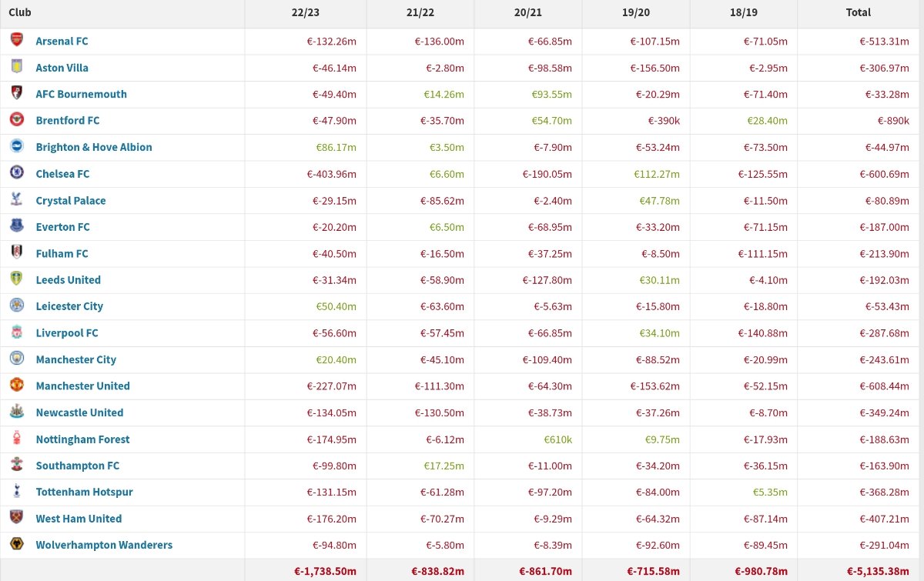Click the Tottenham Hotspur club crest
924x581 pixels.
17,491
